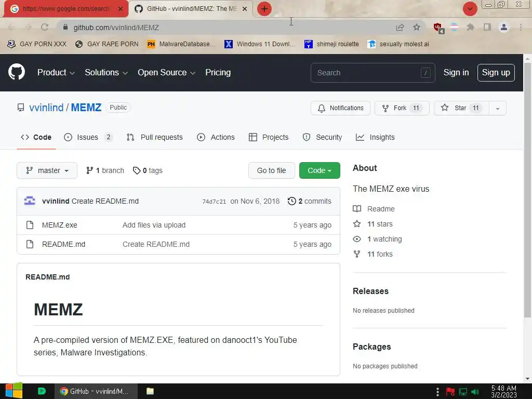532x399 pixels.
Task: Switch to the Pull requests tab
Action: [x=155, y=137]
